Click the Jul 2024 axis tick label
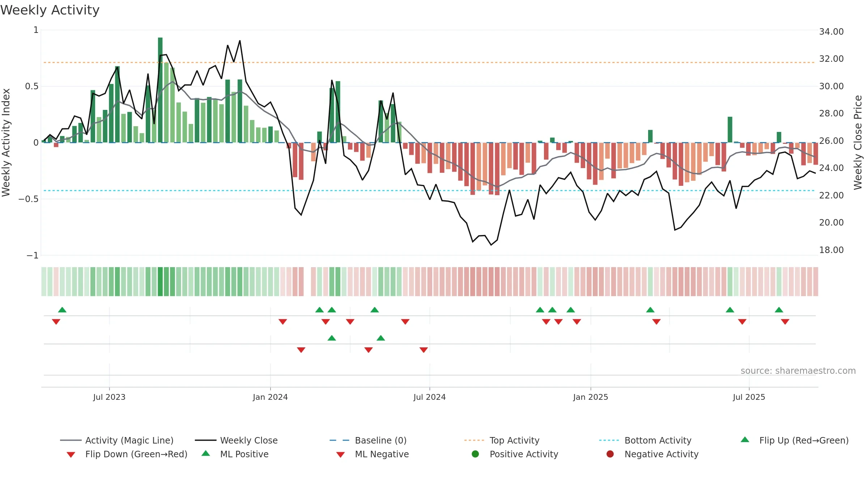 (x=430, y=397)
